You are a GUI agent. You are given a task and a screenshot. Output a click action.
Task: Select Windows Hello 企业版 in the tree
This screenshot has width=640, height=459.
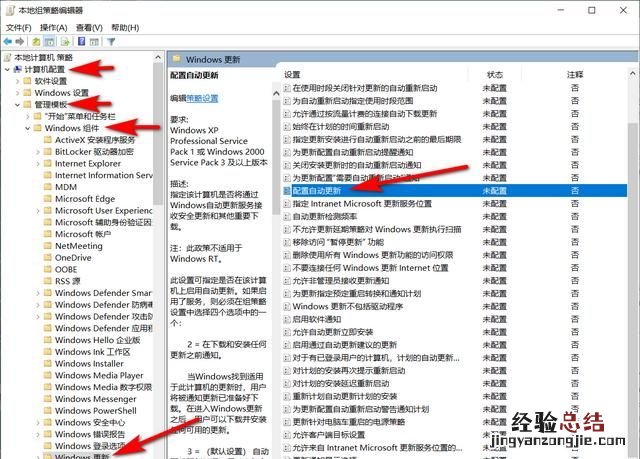tap(98, 340)
